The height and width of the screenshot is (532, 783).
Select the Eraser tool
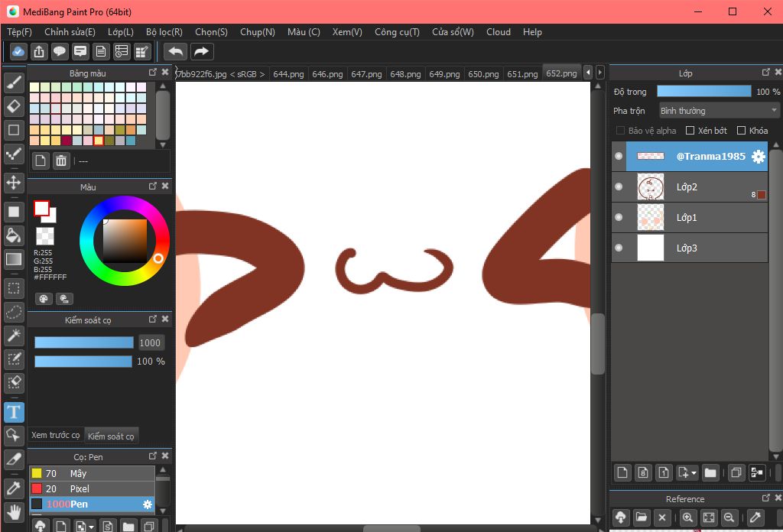tap(14, 106)
